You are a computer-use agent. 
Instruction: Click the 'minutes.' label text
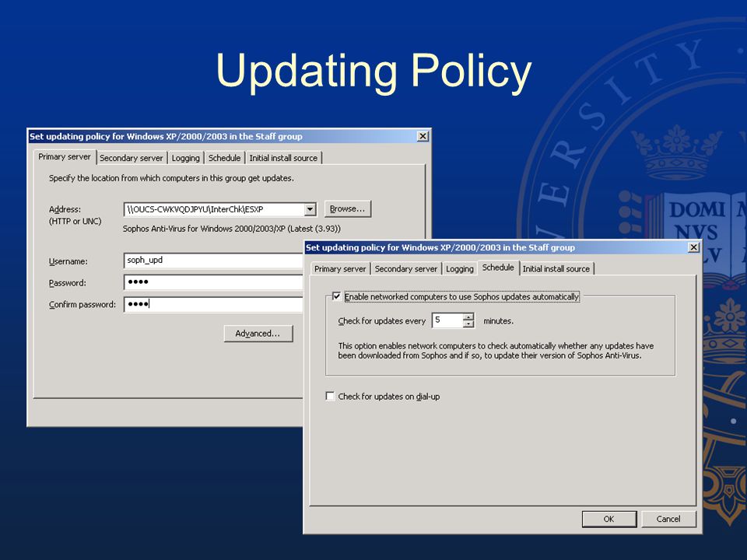[498, 321]
